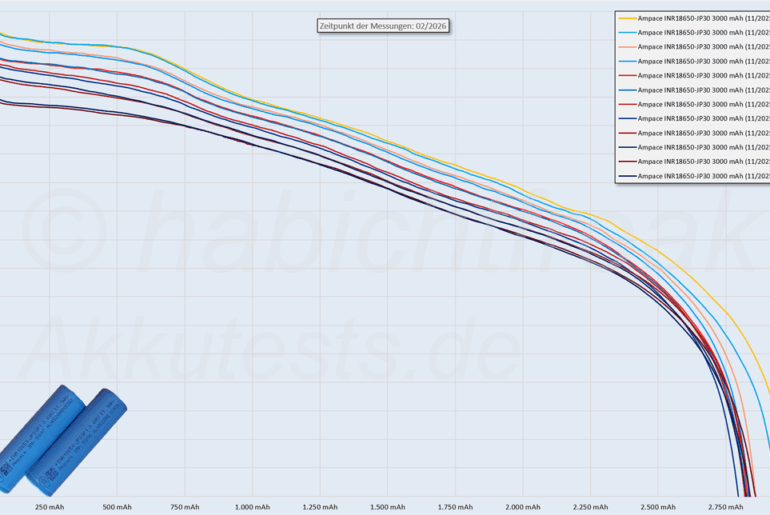Click the 2.500 mAh axis label
The image size is (770, 515).
[x=656, y=507]
